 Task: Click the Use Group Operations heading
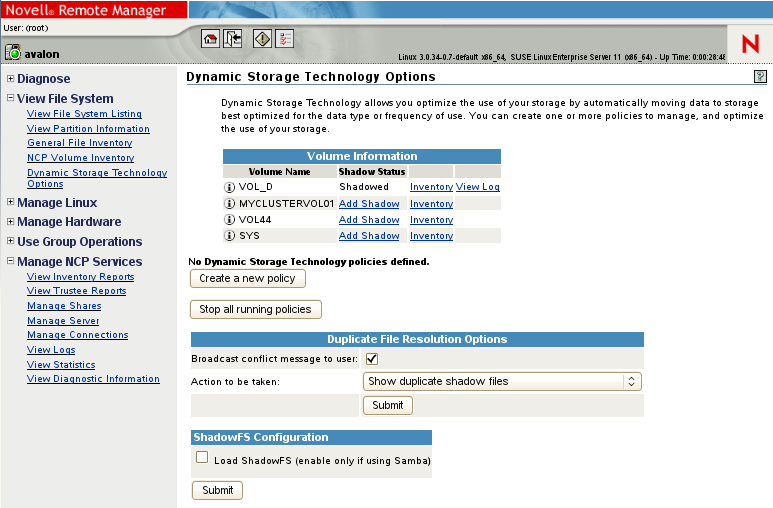click(x=79, y=242)
